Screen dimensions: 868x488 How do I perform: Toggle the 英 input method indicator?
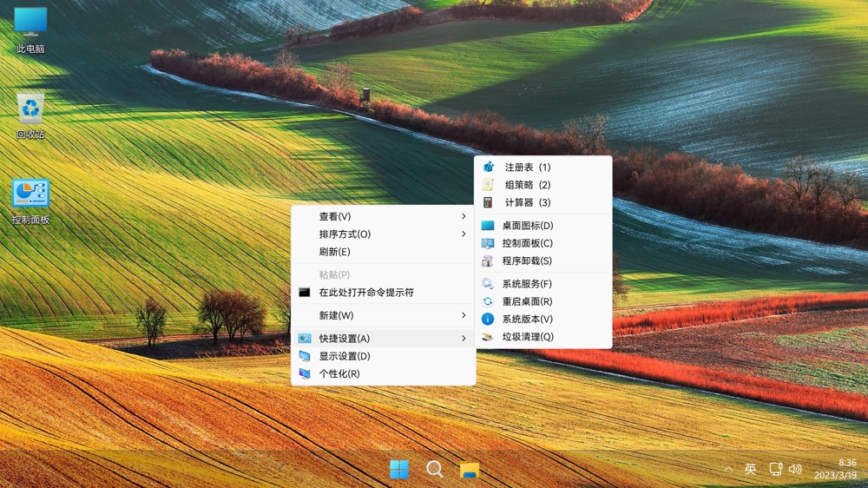tap(751, 470)
